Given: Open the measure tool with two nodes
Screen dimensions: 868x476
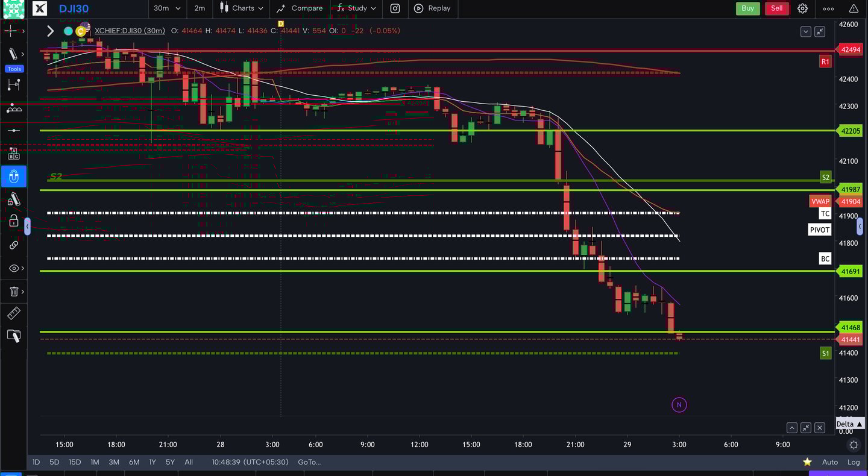Looking at the screenshot, I should pos(13,85).
